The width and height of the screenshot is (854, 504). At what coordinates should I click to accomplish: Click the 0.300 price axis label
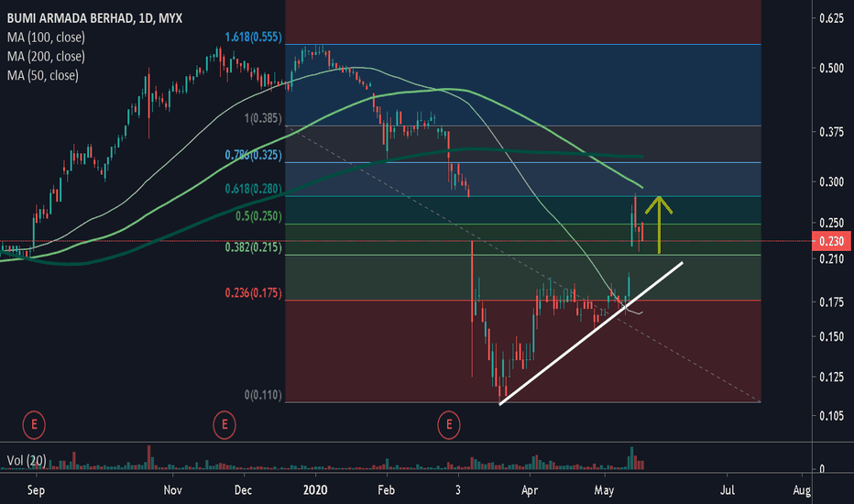[x=832, y=181]
